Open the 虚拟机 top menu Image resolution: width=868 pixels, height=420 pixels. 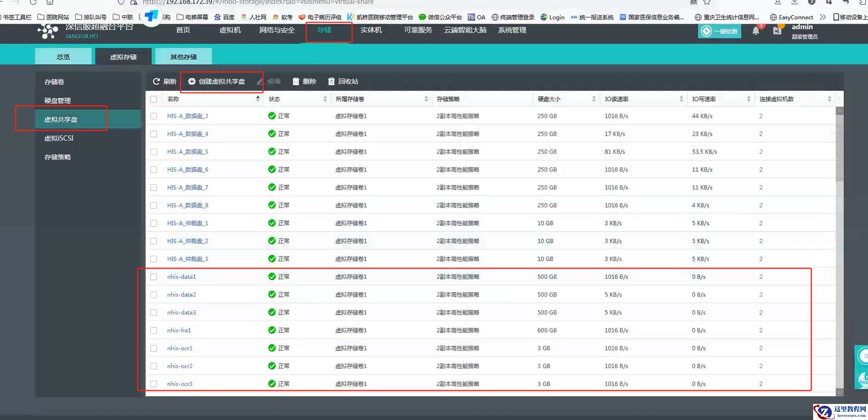[x=230, y=30]
